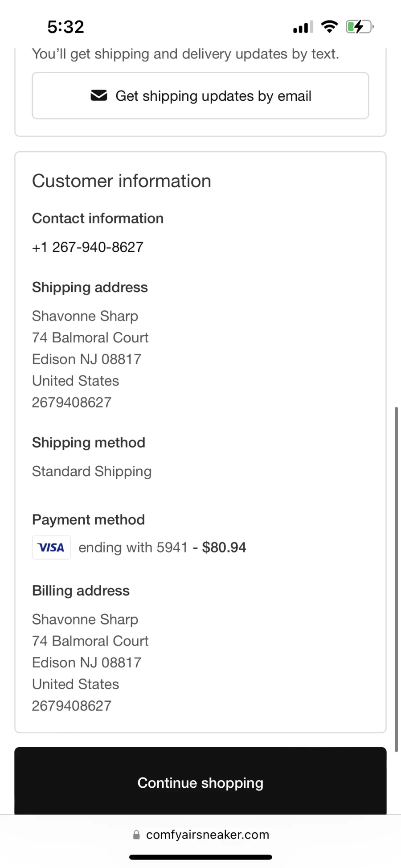
Task: Click Get shipping updates by email
Action: pos(200,96)
